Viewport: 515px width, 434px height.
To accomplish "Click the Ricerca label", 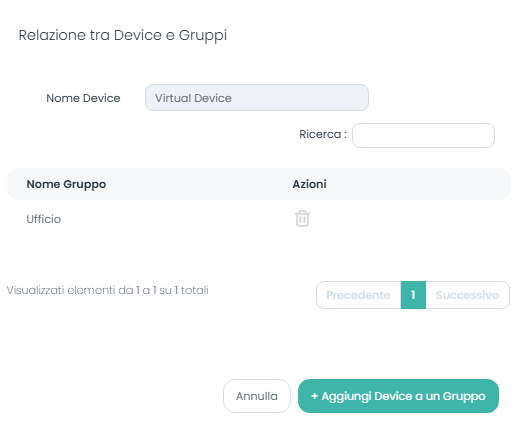I will click(x=323, y=134).
